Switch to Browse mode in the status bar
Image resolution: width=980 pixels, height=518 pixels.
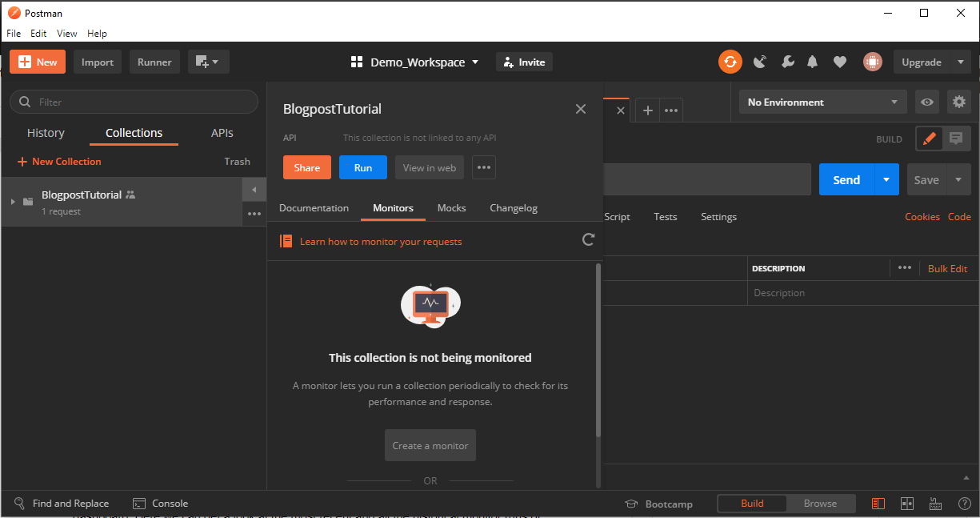[x=821, y=504]
